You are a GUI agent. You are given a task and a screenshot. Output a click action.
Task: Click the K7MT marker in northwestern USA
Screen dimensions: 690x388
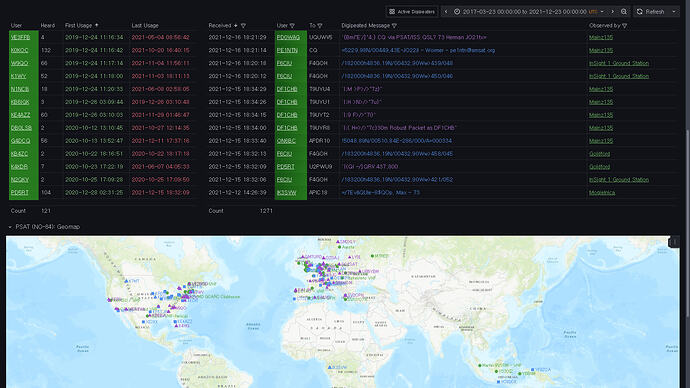point(126,281)
